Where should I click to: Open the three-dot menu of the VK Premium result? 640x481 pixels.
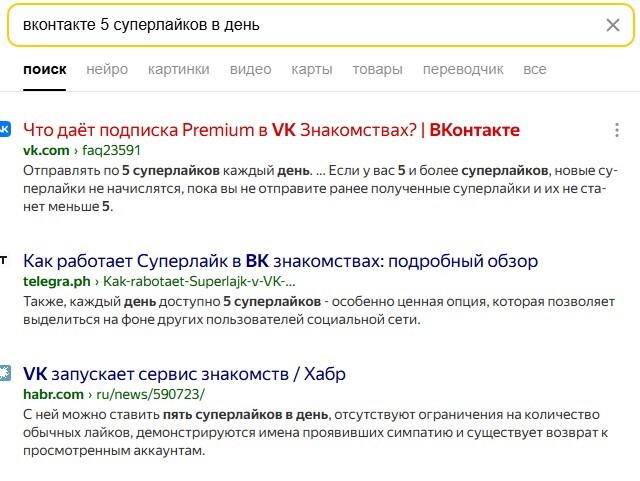(x=617, y=130)
